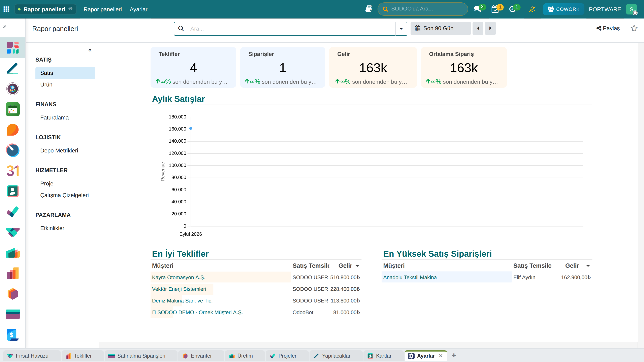Toggle the favorite star for this dashboard
644x362 pixels.
[x=634, y=28]
